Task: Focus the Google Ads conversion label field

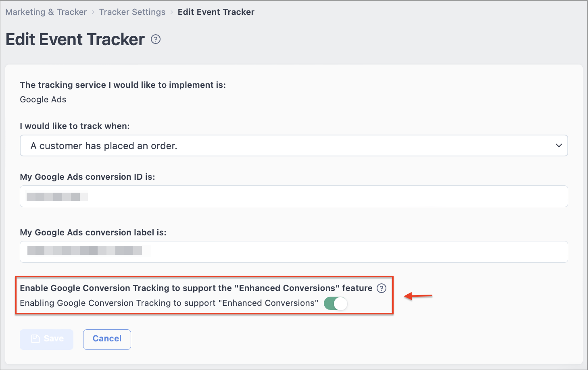Action: (x=294, y=252)
